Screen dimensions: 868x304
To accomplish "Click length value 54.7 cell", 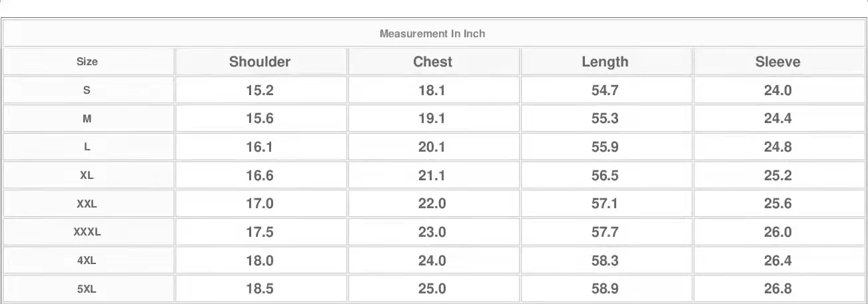I will coord(605,90).
